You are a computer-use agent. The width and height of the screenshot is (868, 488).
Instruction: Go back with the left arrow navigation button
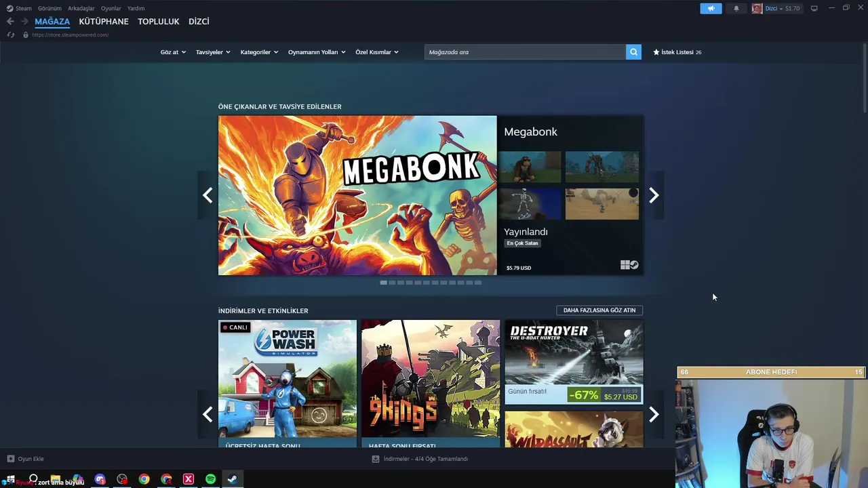tap(10, 22)
